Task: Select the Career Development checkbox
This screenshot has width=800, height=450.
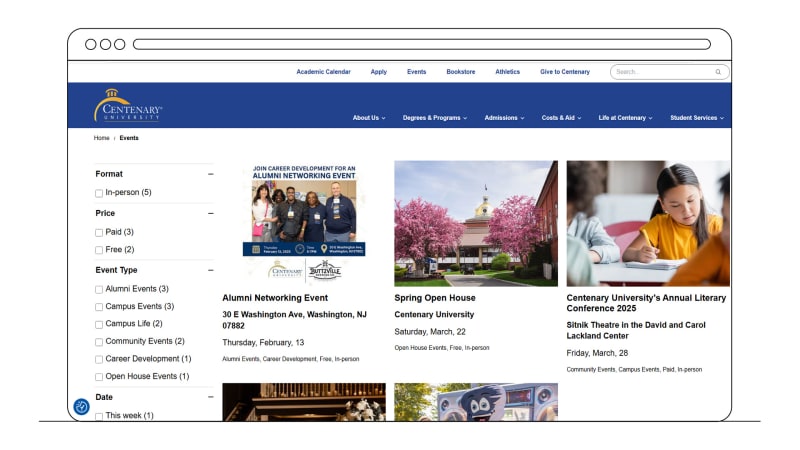Action: coord(99,359)
